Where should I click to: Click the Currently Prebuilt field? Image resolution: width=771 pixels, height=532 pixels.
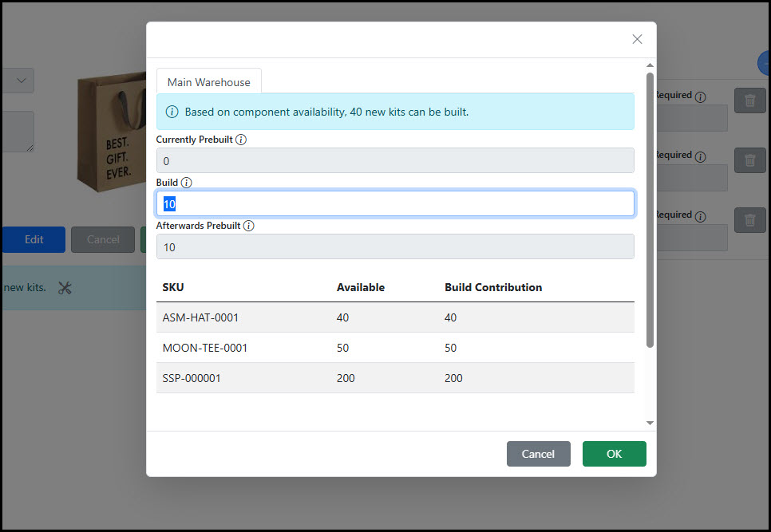click(395, 160)
